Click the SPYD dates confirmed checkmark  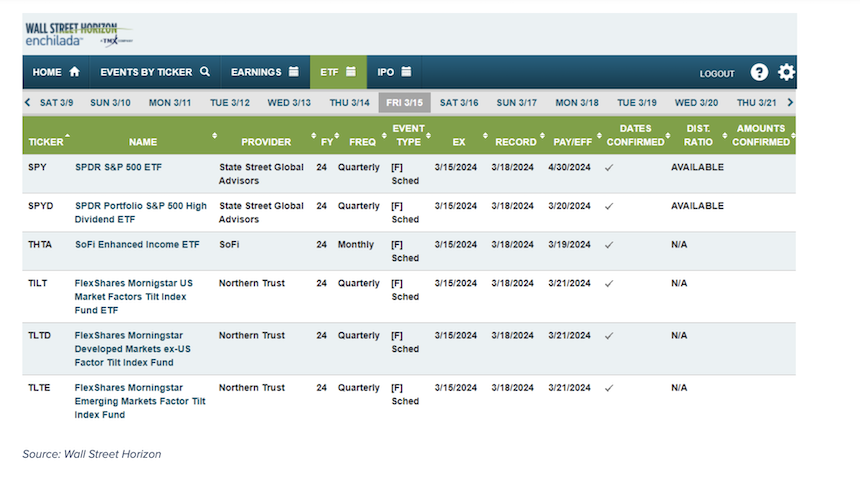pos(609,207)
